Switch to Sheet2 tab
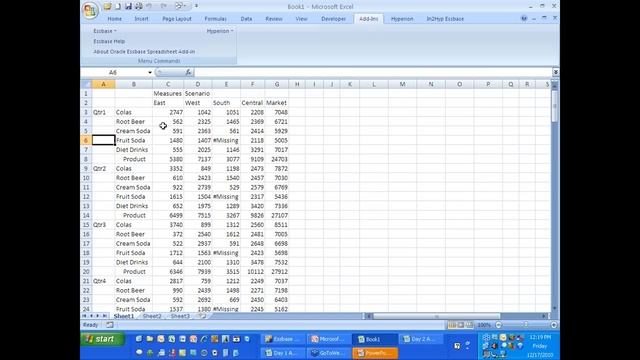Screen dimensions: 640x360 click(x=152, y=316)
